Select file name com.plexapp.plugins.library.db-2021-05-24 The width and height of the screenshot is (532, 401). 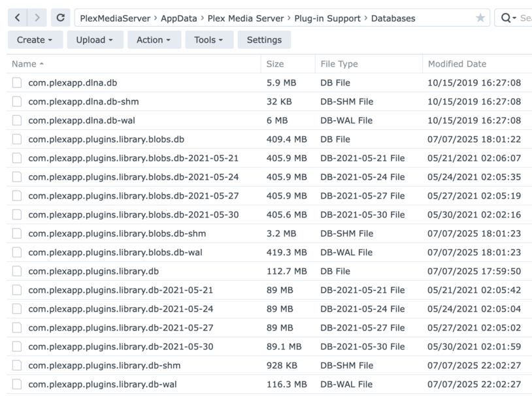point(120,309)
